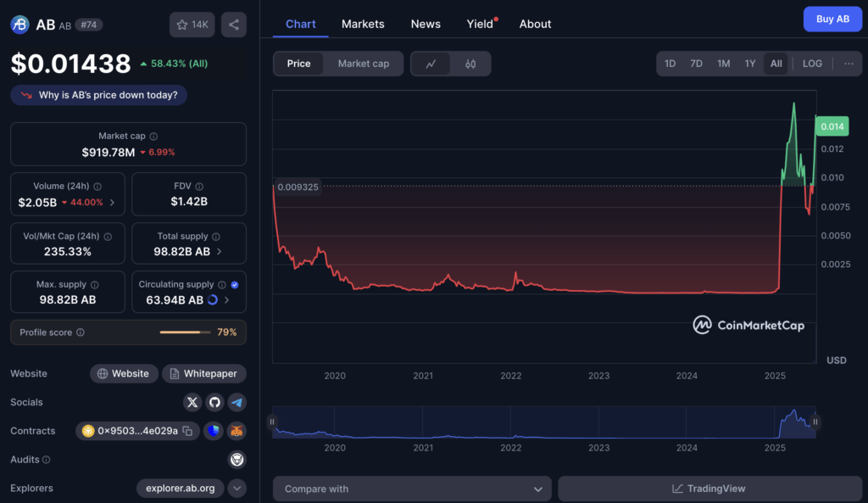Open the Telegram social link

(x=237, y=402)
